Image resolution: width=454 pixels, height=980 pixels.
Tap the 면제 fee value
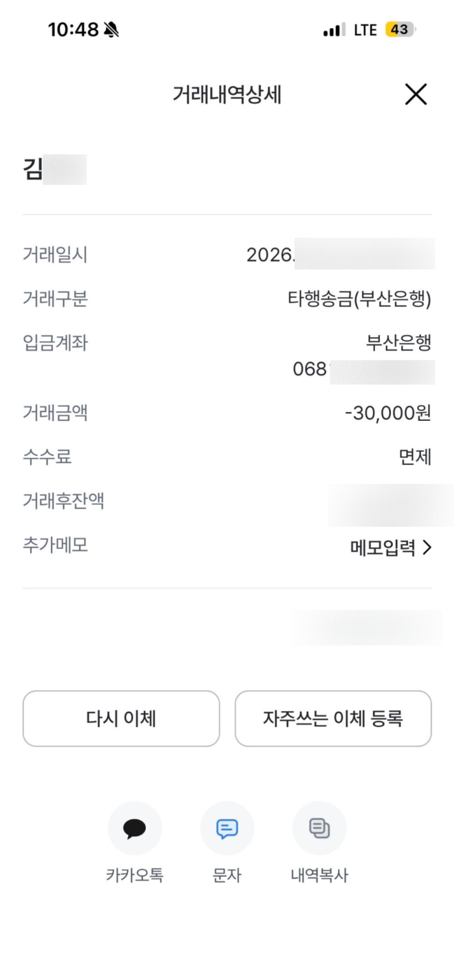point(415,457)
